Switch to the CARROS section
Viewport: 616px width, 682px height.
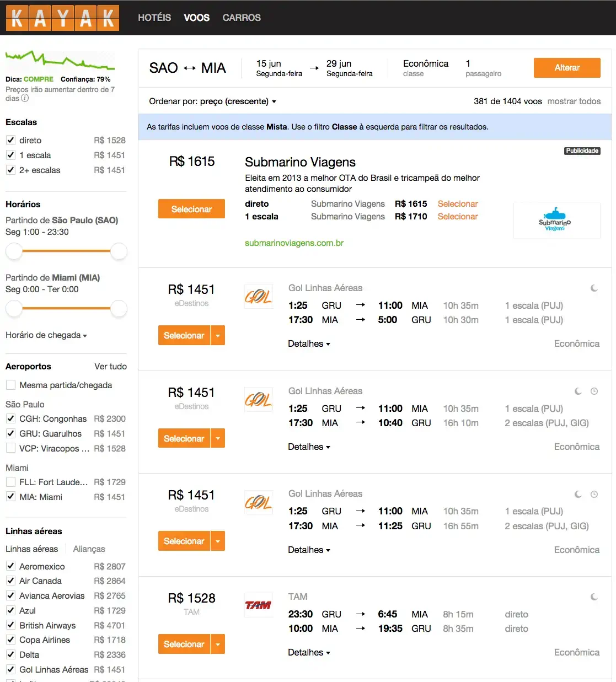click(242, 18)
